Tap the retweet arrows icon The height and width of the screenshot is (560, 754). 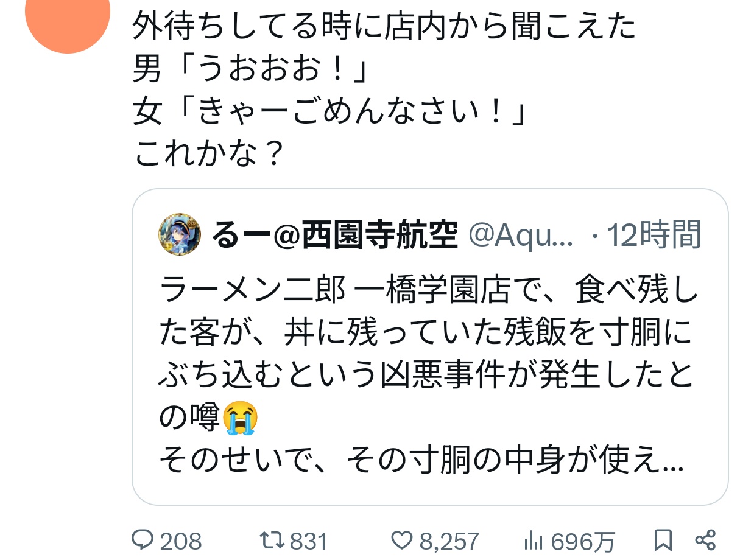click(x=272, y=540)
